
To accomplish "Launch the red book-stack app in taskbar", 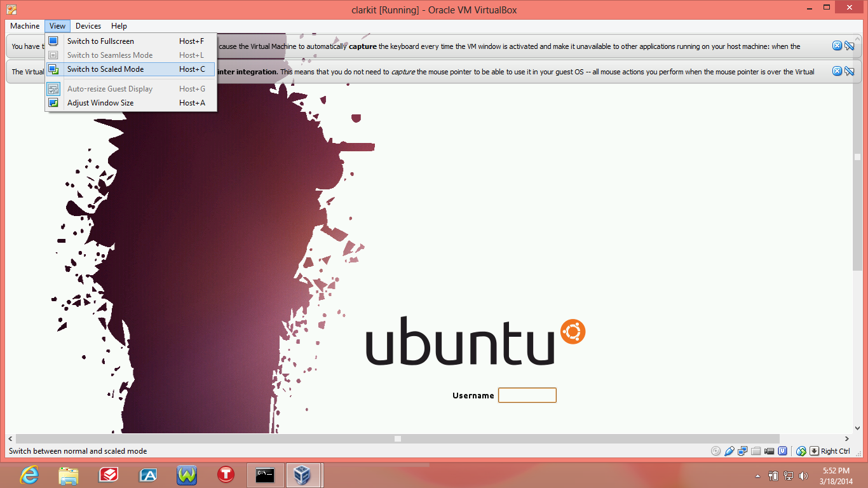I will coord(109,475).
